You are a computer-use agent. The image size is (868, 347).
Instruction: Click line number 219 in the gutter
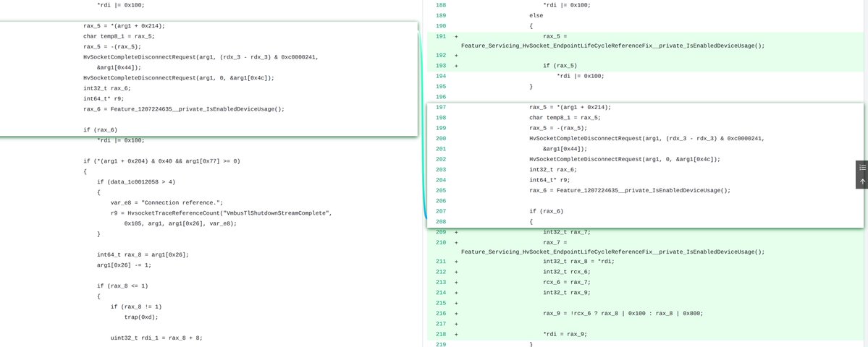tap(441, 344)
